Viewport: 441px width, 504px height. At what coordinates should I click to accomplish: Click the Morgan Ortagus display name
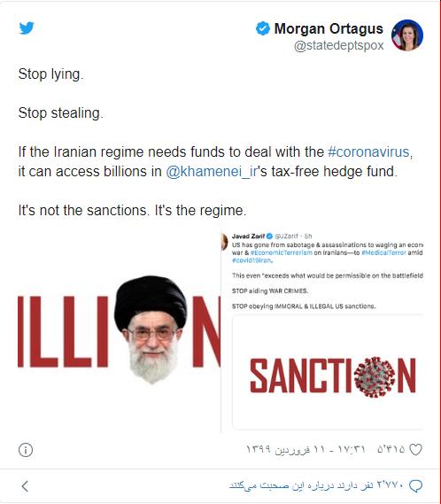point(329,28)
